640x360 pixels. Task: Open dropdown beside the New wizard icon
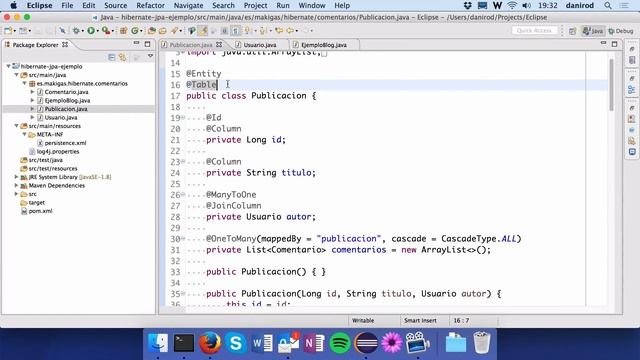pos(15,31)
